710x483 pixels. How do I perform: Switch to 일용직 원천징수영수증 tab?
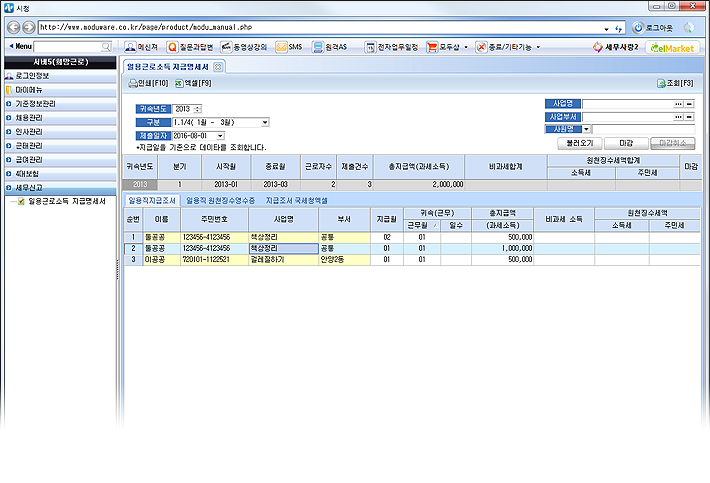(x=220, y=201)
